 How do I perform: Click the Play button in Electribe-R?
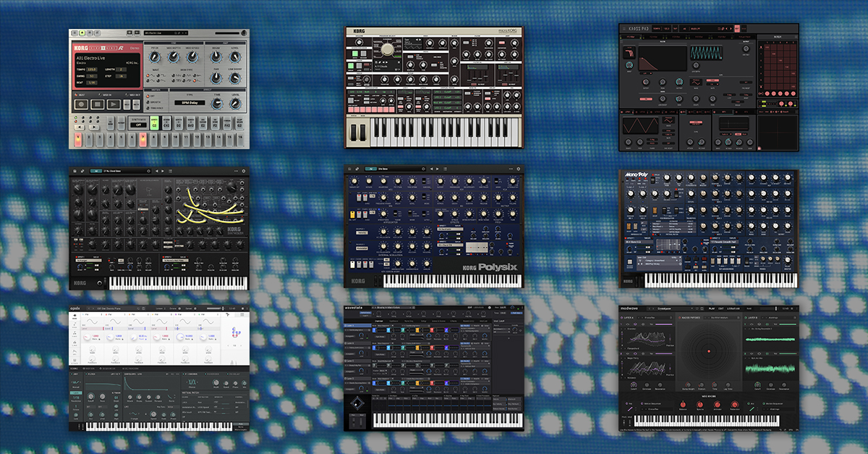[114, 104]
